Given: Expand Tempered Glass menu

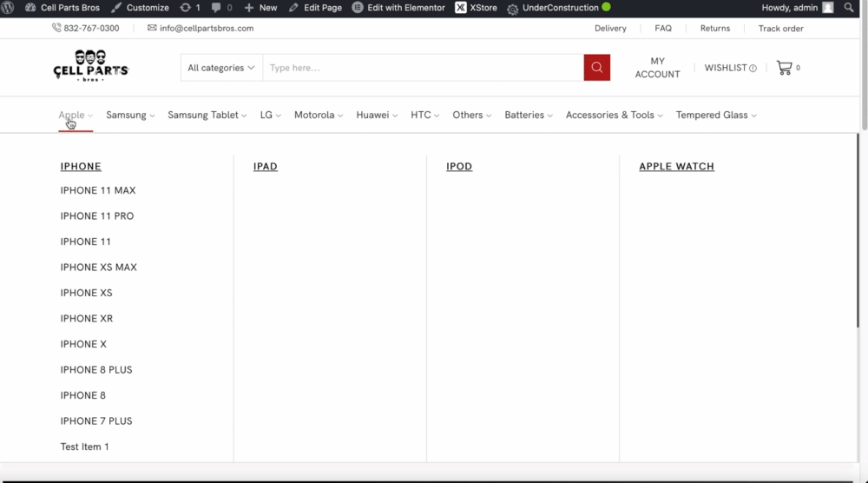Looking at the screenshot, I should tap(716, 116).
